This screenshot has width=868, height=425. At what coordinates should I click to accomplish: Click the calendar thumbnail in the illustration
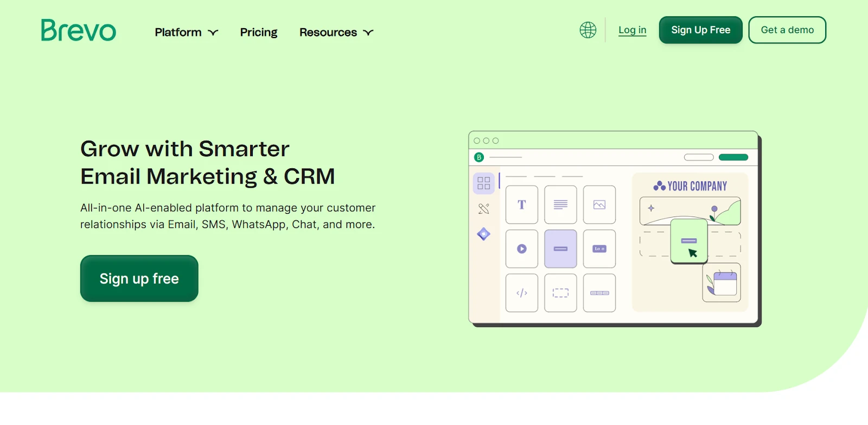[722, 283]
